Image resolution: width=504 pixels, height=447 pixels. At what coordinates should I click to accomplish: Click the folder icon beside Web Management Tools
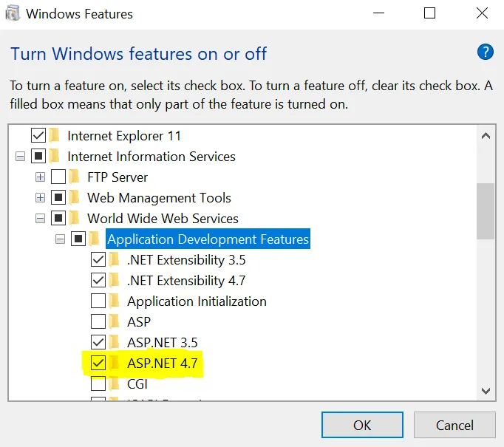click(x=75, y=198)
